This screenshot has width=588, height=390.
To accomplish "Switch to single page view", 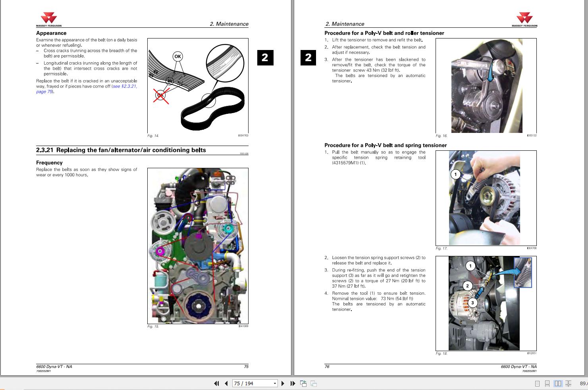I will coord(537,384).
